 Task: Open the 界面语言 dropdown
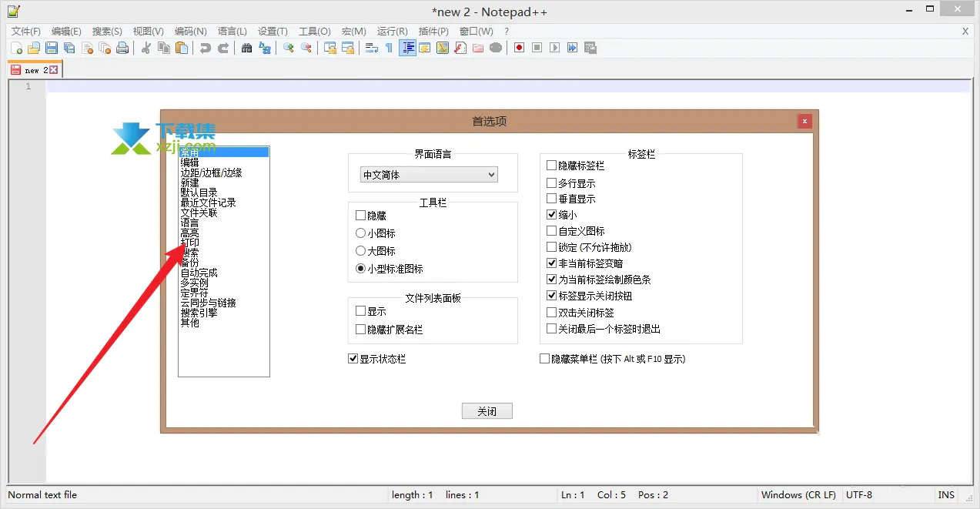tap(491, 174)
